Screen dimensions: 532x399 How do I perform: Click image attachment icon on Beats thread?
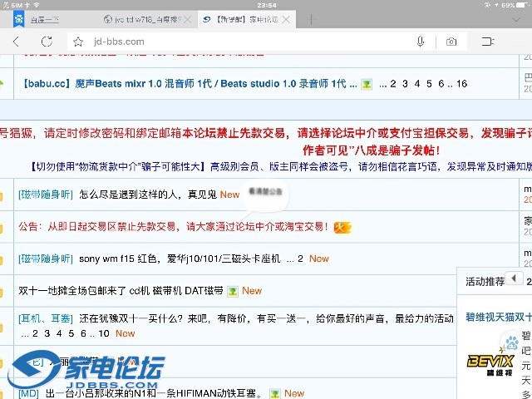click(366, 84)
